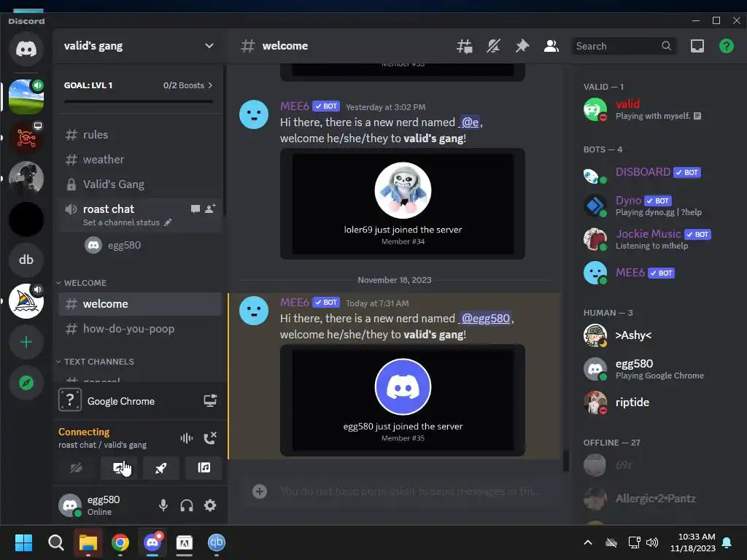
Task: Toggle microphone mute in user panel
Action: click(x=163, y=505)
